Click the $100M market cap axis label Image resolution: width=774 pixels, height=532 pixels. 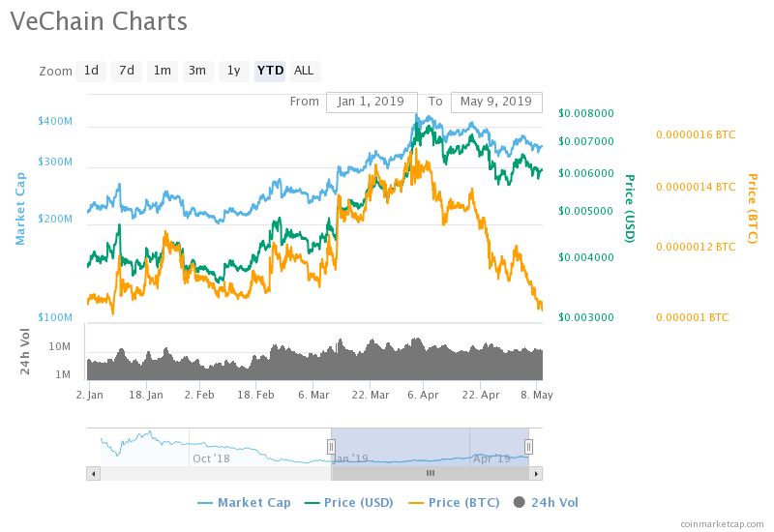pos(55,317)
